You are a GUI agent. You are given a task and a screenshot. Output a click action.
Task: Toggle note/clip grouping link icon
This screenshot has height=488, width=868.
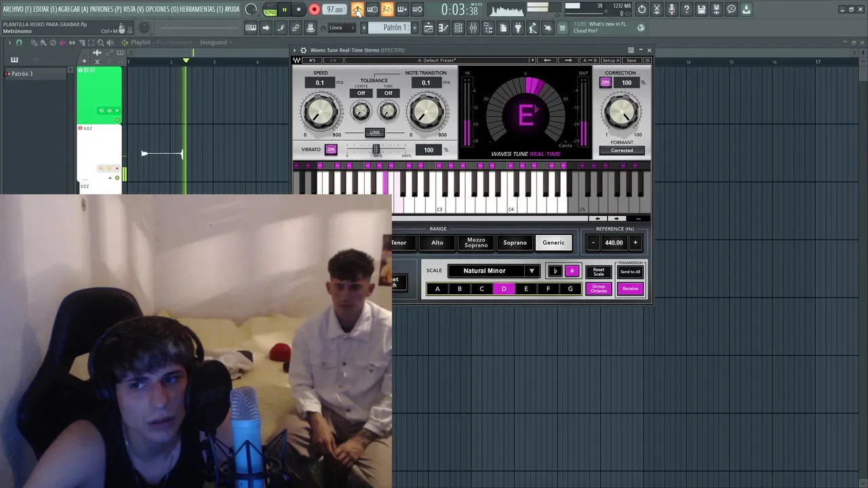point(296,28)
